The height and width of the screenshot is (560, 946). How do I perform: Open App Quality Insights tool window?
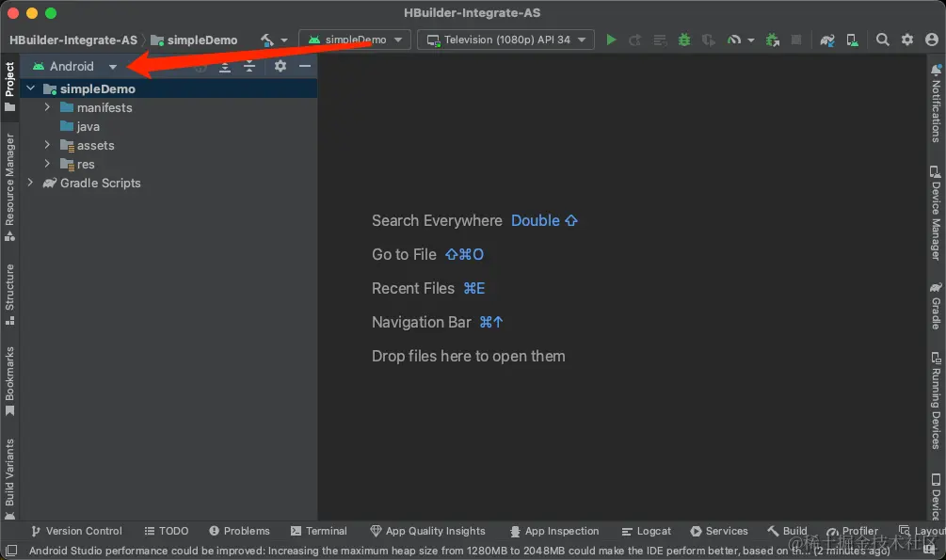point(427,531)
